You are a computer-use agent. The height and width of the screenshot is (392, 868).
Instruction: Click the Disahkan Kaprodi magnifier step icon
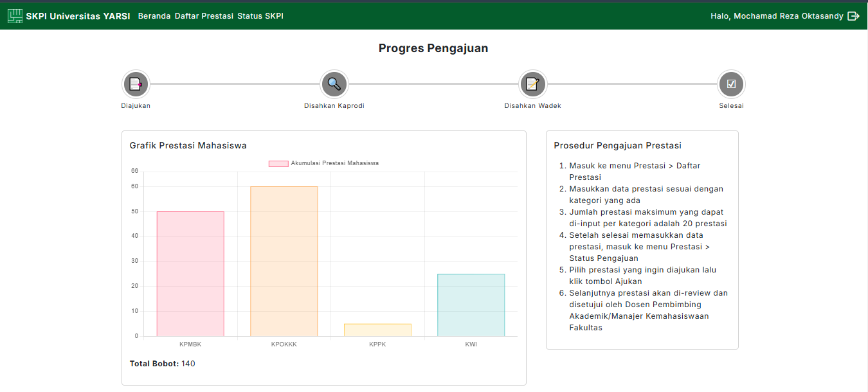334,84
